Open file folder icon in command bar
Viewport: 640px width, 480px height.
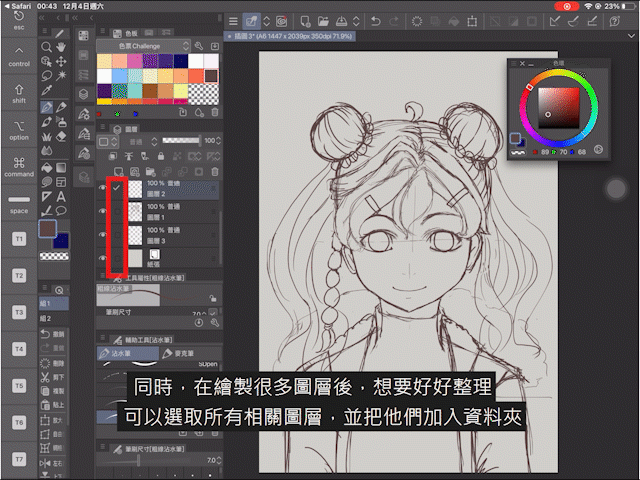[323, 21]
